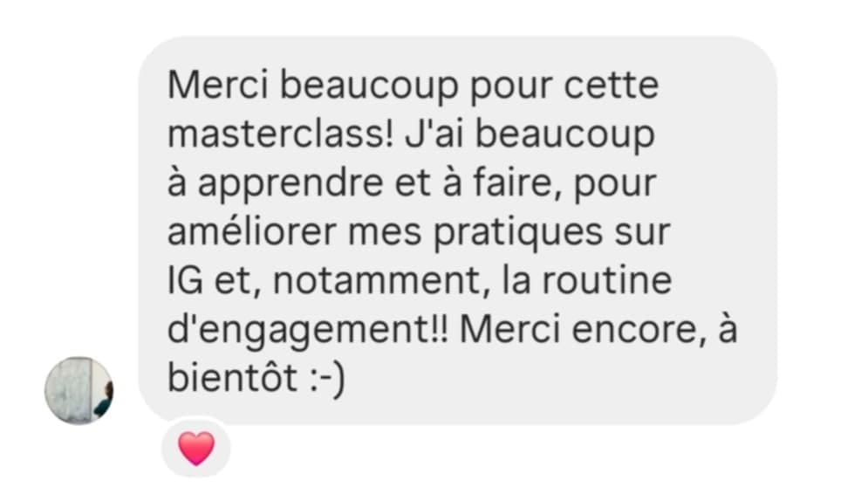Open the reaction pill below the message
Image resolution: width=868 pixels, height=494 pixels.
[x=196, y=448]
